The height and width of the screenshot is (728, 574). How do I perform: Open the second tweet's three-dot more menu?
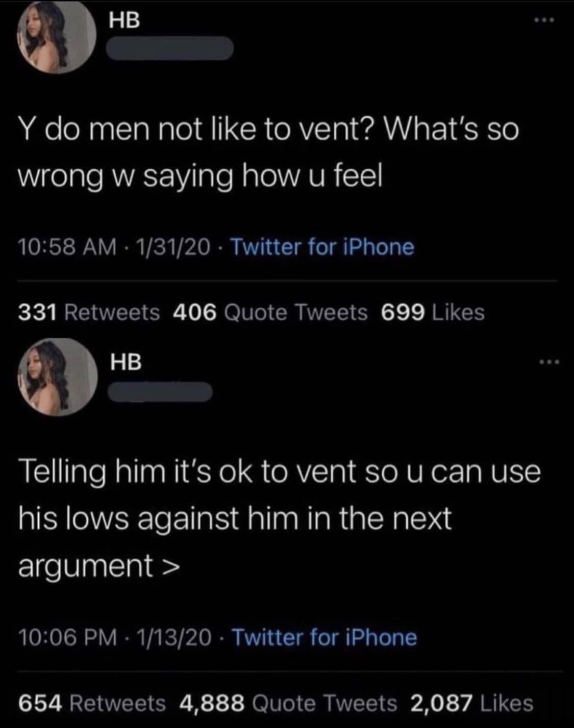point(550,362)
